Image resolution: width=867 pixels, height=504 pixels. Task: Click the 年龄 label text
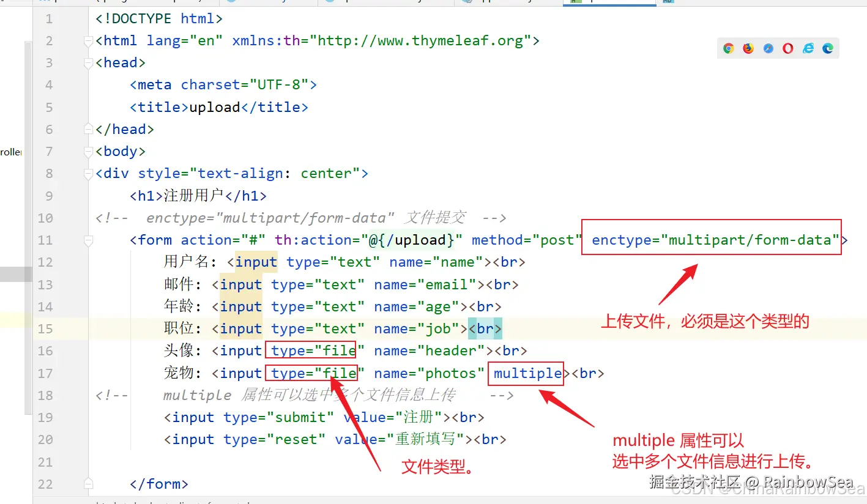tap(179, 306)
